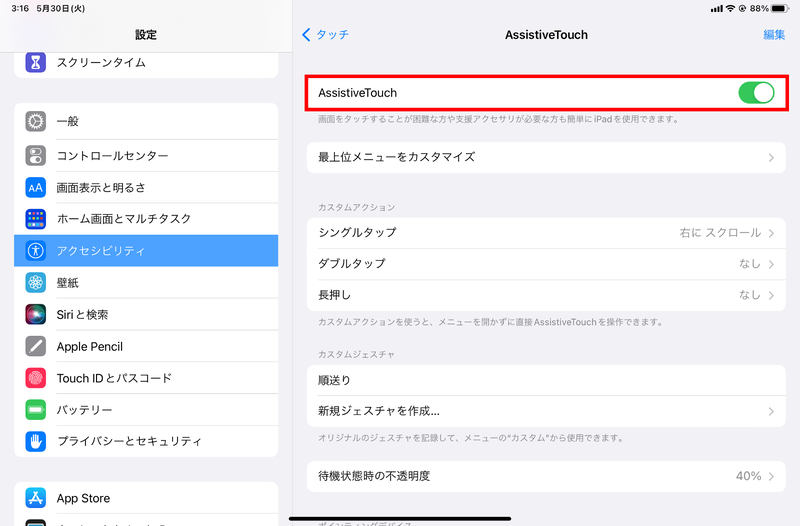This screenshot has width=800, height=526.
Task: Go back to タッチ
Action: (326, 35)
